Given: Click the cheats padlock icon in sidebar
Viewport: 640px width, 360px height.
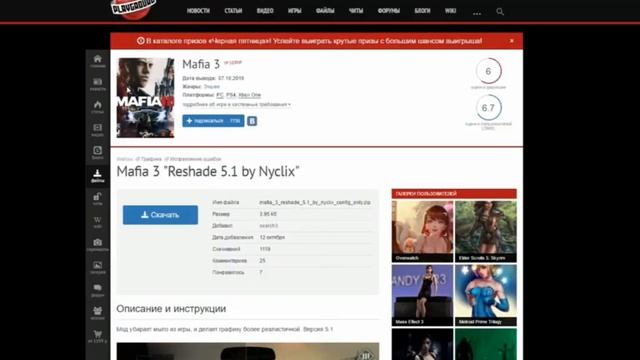Looking at the screenshot, I should click(x=98, y=198).
